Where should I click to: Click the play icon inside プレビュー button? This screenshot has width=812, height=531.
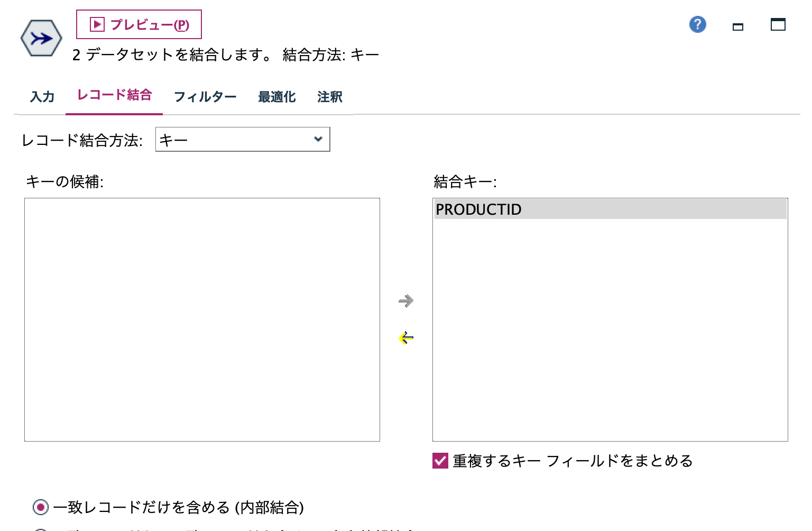tap(97, 23)
